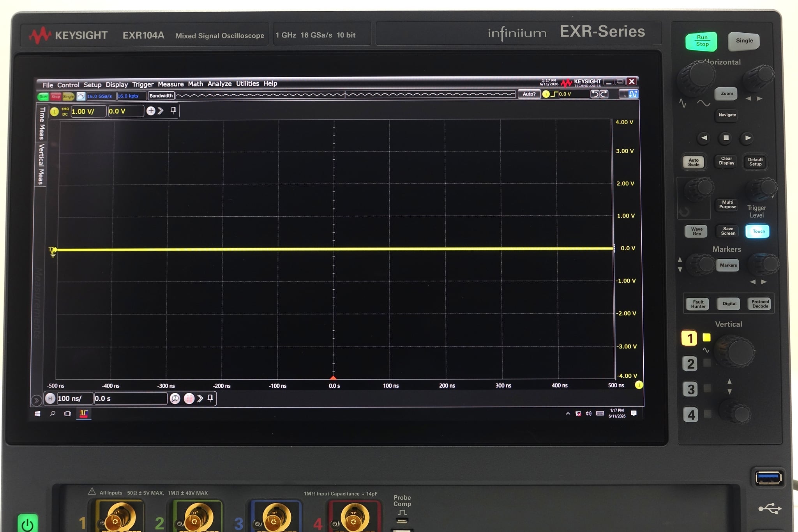This screenshot has height=532, width=798.
Task: Expand the bottom-left results panel chevron
Action: (36, 400)
